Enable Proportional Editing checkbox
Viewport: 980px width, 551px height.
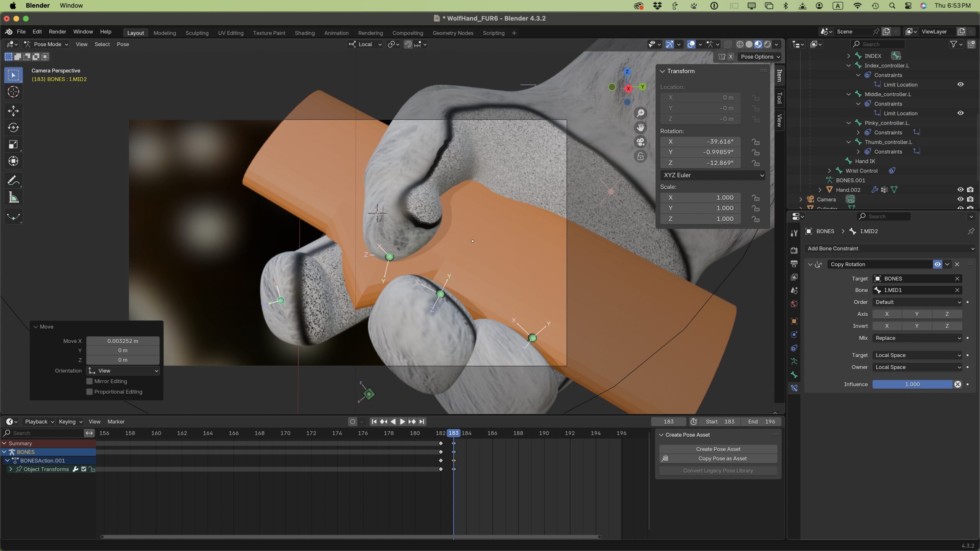(x=89, y=391)
